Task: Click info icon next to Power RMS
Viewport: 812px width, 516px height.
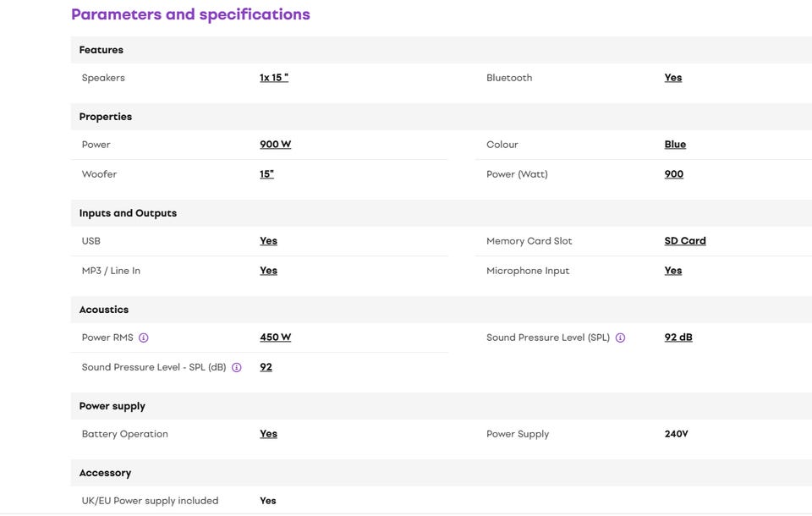Action: click(144, 338)
